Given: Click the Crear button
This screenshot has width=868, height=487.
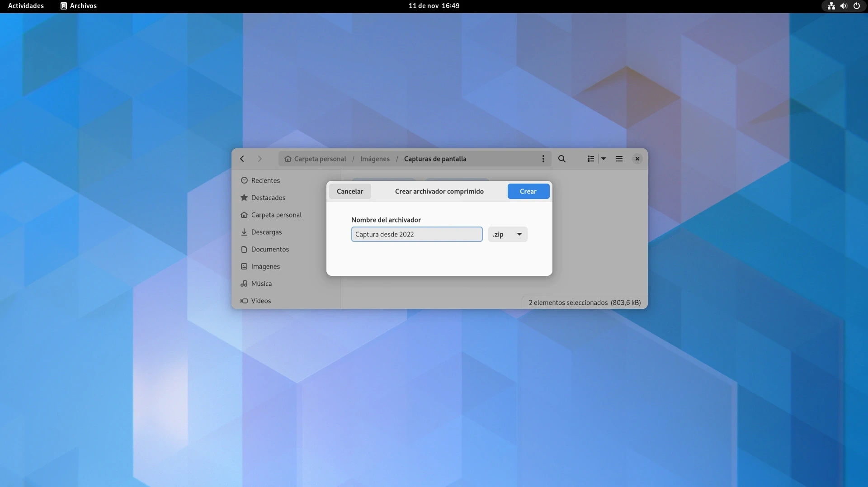Looking at the screenshot, I should pyautogui.click(x=528, y=191).
